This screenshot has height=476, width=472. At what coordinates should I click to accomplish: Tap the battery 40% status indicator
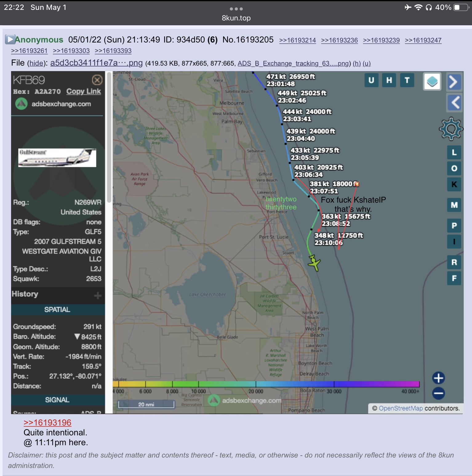[x=452, y=7]
